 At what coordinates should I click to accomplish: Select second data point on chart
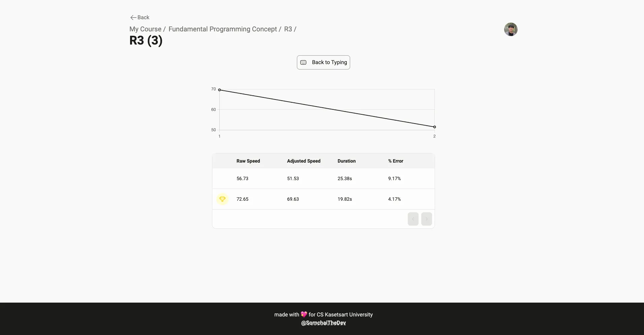tap(435, 127)
